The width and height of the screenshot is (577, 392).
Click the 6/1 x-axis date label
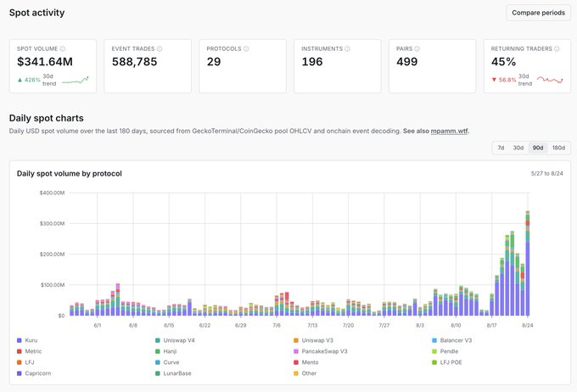pos(98,325)
